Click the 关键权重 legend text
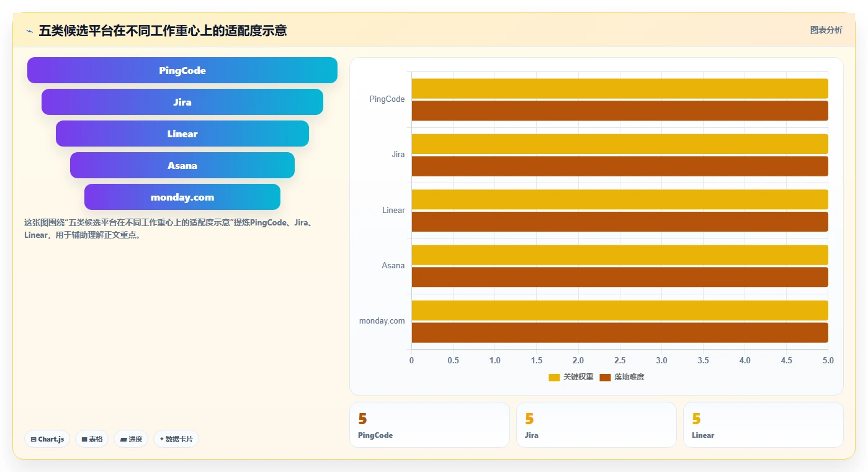Screen dimensions: 868x472 [578, 378]
